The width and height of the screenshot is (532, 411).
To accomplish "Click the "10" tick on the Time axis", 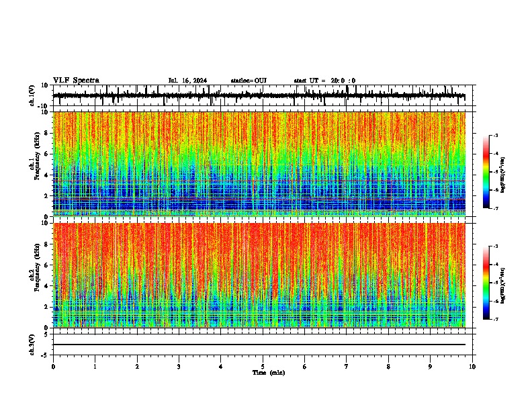I will coord(472,367).
